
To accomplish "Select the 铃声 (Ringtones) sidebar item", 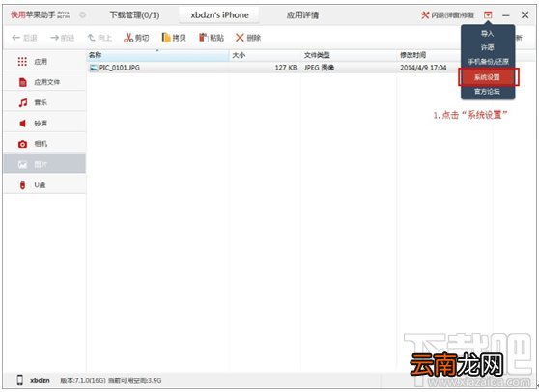I will [44, 123].
